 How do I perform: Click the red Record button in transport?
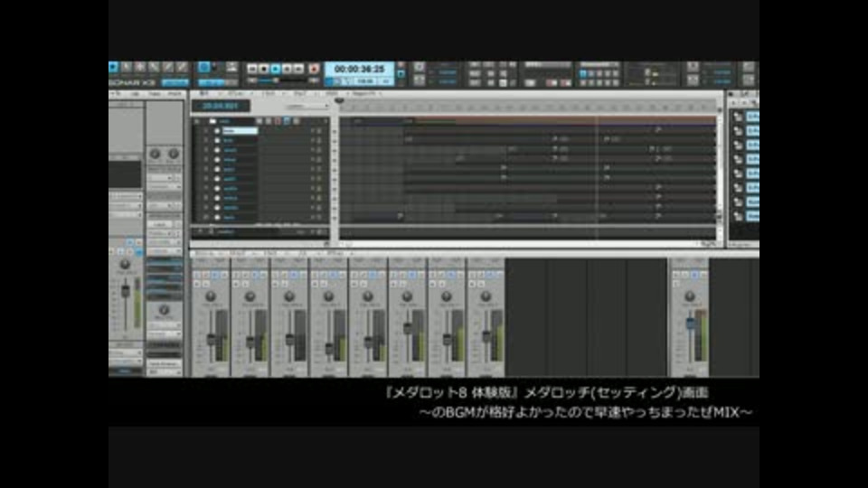click(314, 70)
